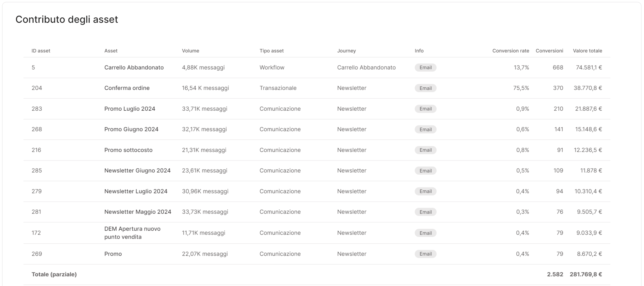Screen dimensions: 644x286
Task: Click Email badge in Carrello Abbandonato row
Action: [x=425, y=67]
